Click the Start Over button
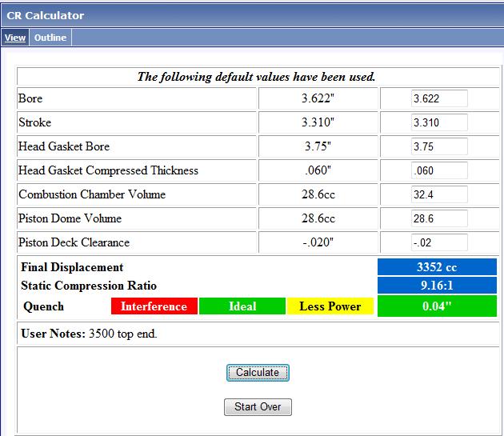The image size is (504, 436). click(x=258, y=406)
